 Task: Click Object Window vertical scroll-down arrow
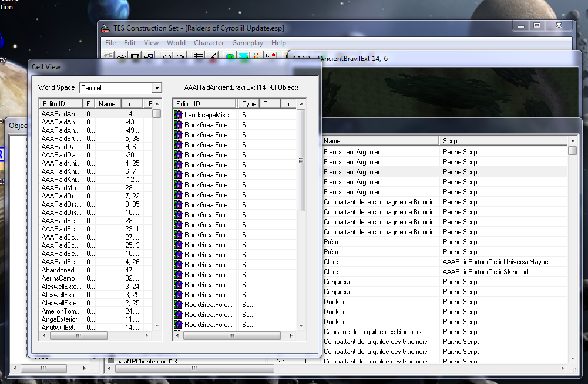[x=572, y=359]
